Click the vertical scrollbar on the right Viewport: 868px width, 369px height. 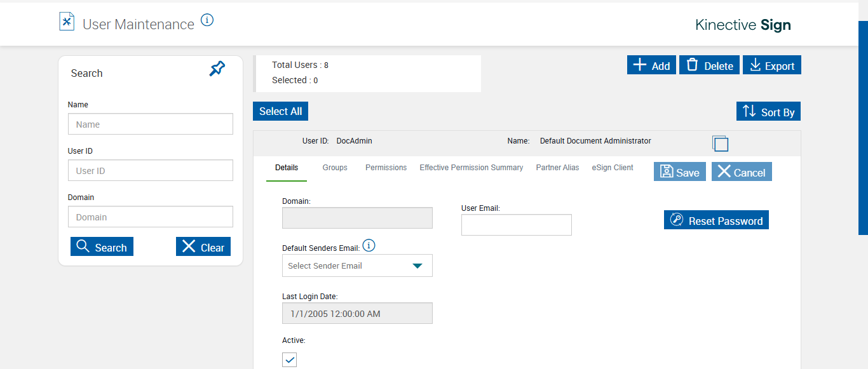pos(863,127)
